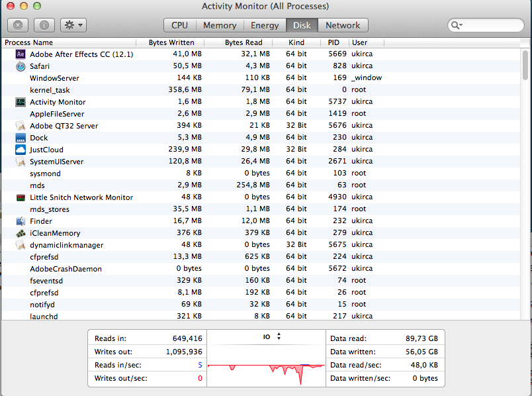532x396 pixels.
Task: Click the Quit Process toolbar button
Action: point(18,25)
